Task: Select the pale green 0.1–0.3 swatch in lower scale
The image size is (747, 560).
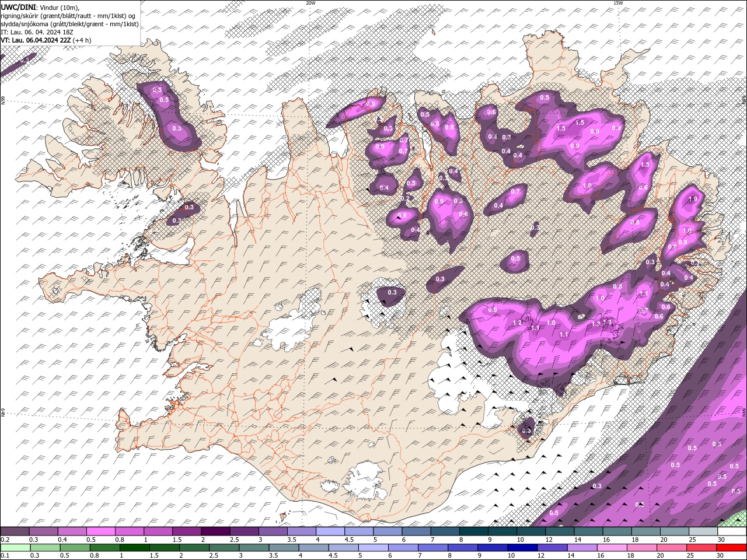Action: [x=15, y=548]
